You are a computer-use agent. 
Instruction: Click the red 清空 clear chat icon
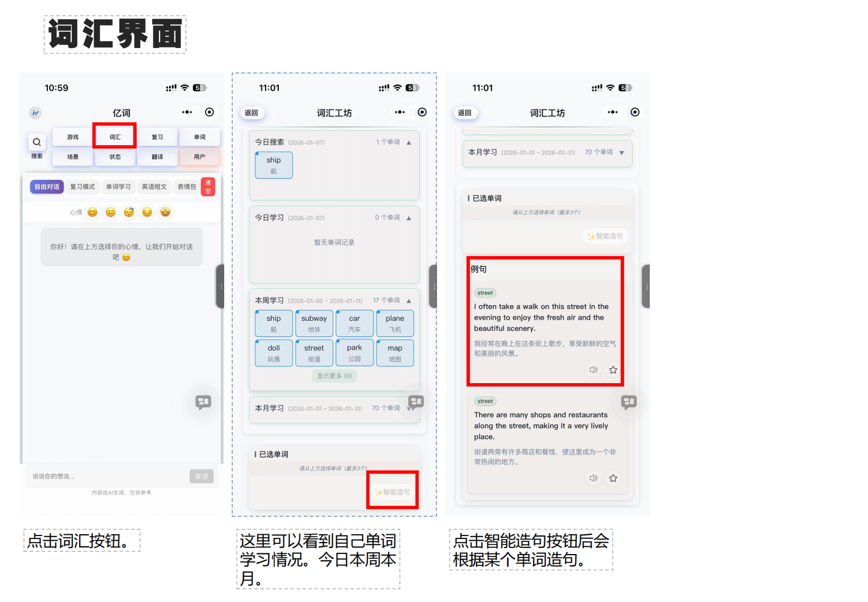click(x=208, y=186)
